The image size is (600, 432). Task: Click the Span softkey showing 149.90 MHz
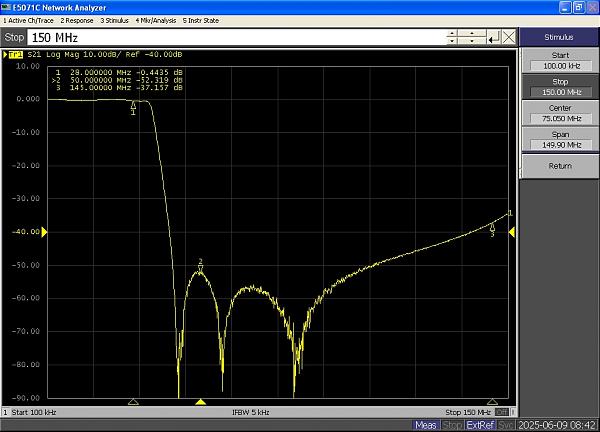click(x=560, y=140)
